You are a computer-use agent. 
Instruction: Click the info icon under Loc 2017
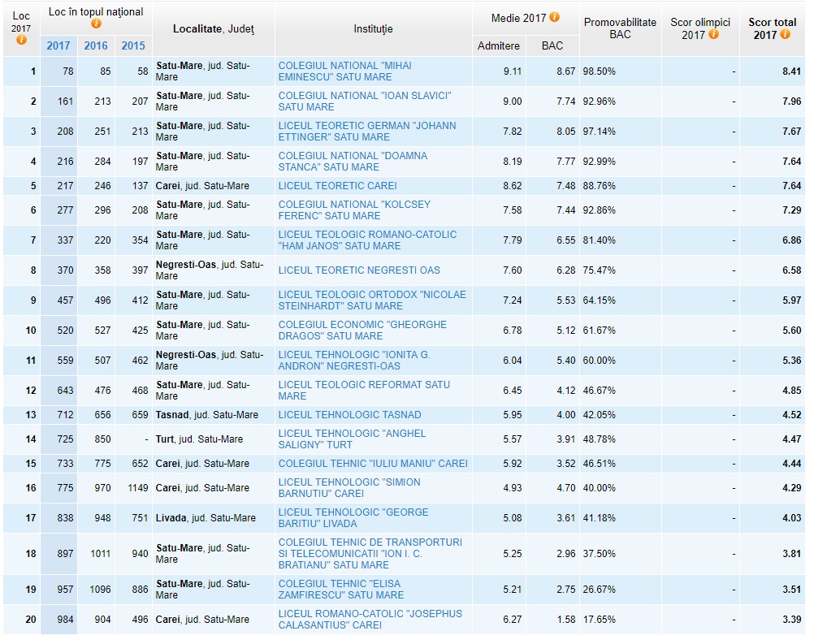tap(21, 40)
